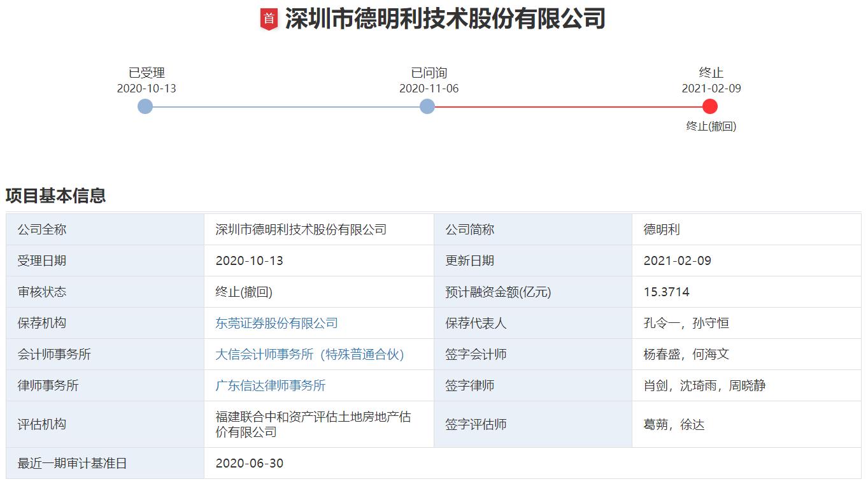This screenshot has width=868, height=486.
Task: Click the 保荐代表人 names 孔令一，孙守恒
Action: tap(686, 323)
